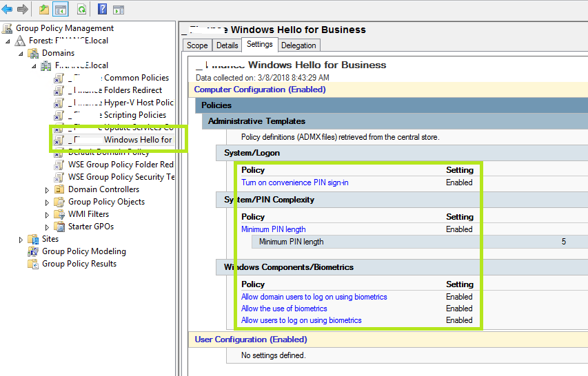
Task: Click the Forward arrow toolbar icon
Action: (x=22, y=9)
